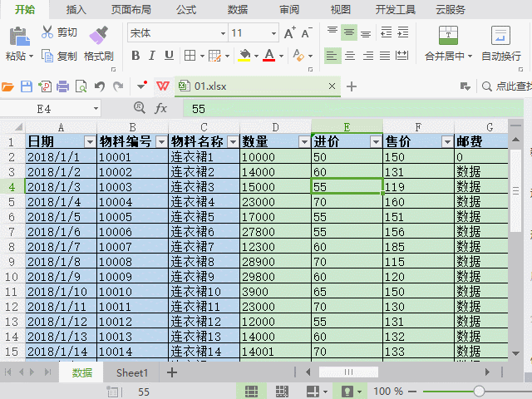The width and height of the screenshot is (532, 399).
Task: Add a new sheet with plus button
Action: (x=172, y=372)
